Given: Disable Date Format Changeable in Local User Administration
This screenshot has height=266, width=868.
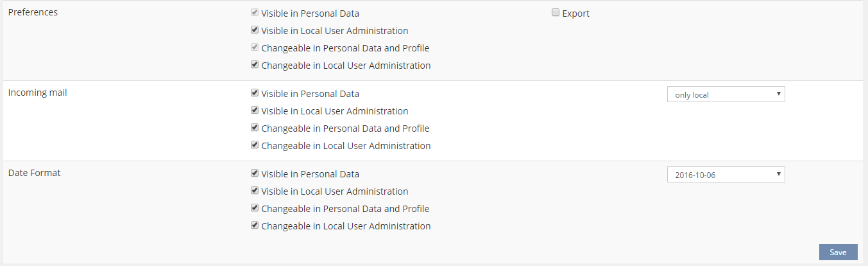Looking at the screenshot, I should pos(255,226).
